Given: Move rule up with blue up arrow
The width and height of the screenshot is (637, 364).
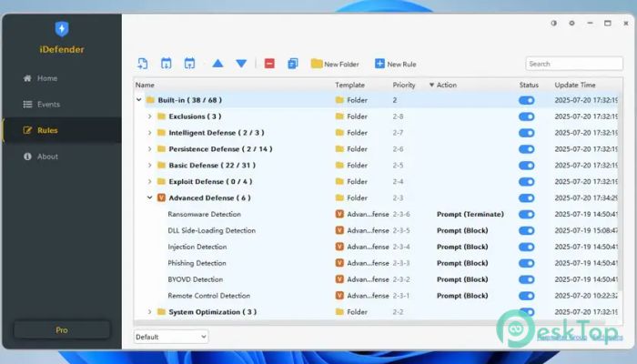Looking at the screenshot, I should pyautogui.click(x=217, y=64).
